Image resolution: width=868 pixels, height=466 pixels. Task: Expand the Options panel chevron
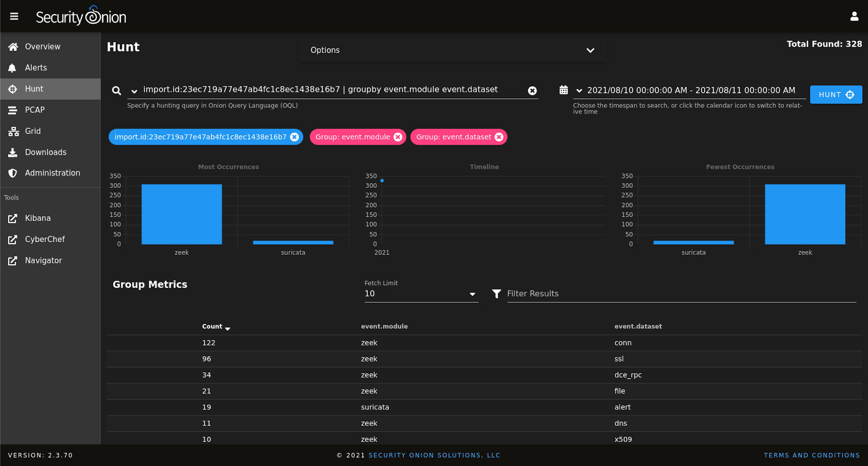tap(590, 50)
